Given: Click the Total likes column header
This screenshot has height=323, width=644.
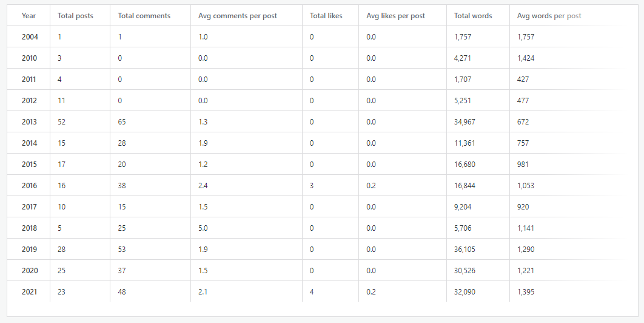Looking at the screenshot, I should click(x=326, y=16).
